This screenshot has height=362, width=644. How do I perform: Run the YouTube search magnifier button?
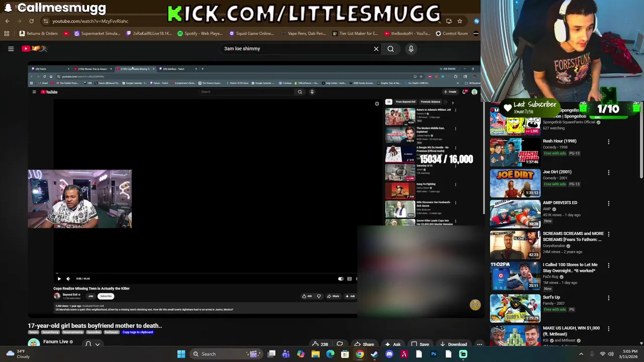pyautogui.click(x=390, y=49)
